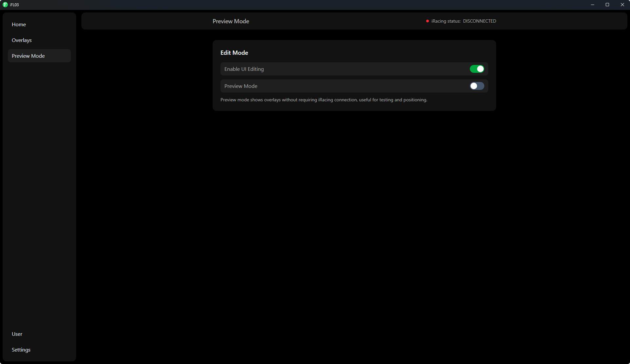
Task: Click the Edit Mode heading
Action: point(234,52)
